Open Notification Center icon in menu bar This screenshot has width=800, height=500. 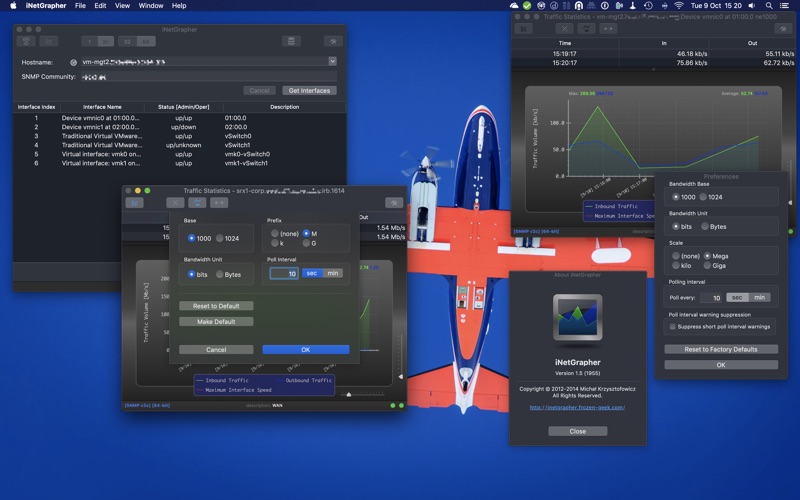785,6
